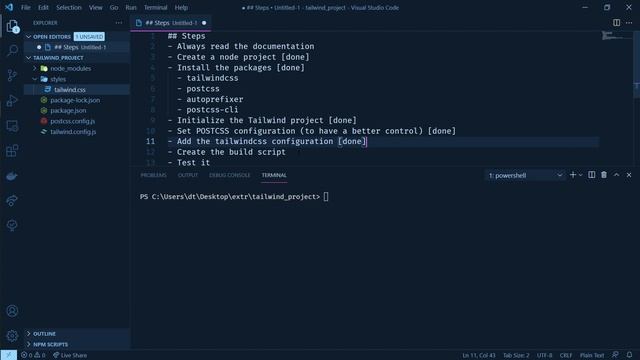Image resolution: width=640 pixels, height=360 pixels.
Task: Open the Terminal menu
Action: [x=156, y=7]
